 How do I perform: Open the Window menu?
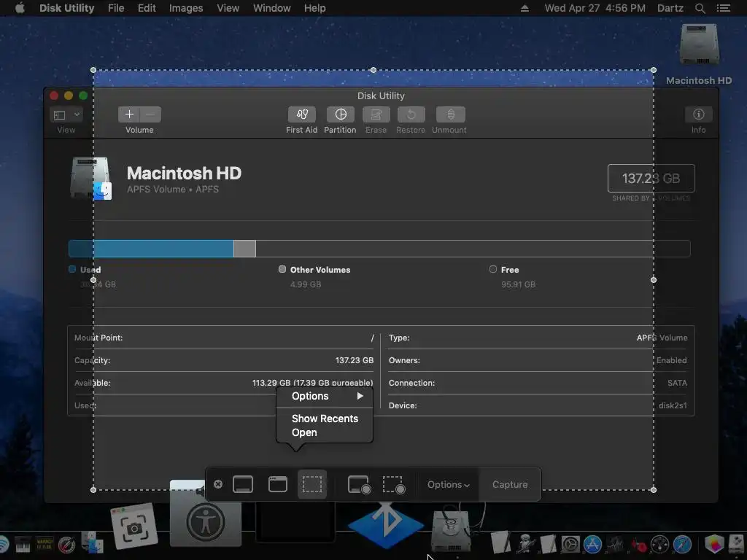pos(271,8)
